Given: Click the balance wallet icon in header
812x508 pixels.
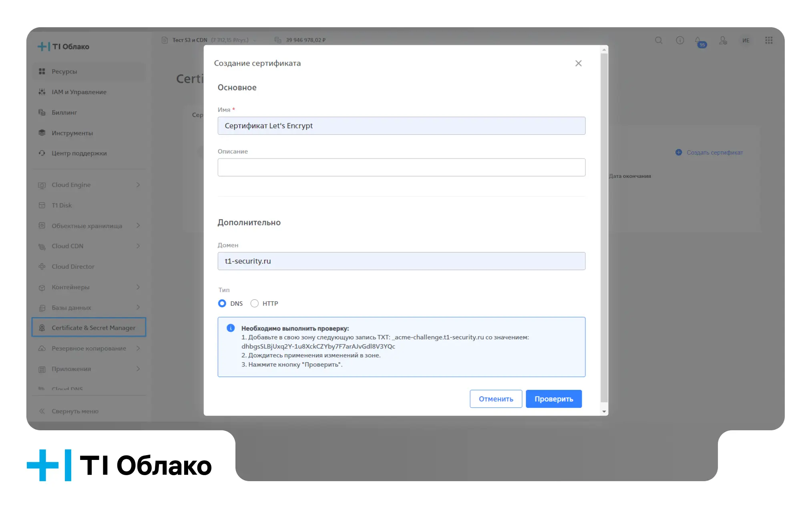Looking at the screenshot, I should [x=278, y=40].
